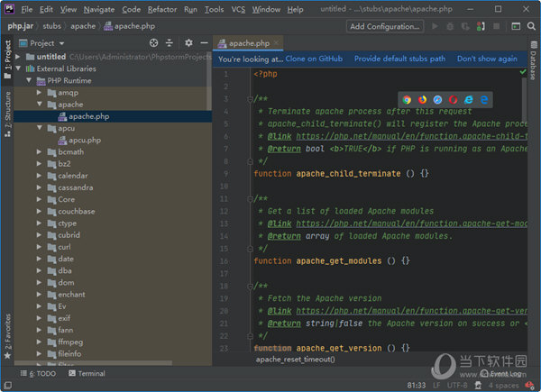Open file in Chrome browser icon
This screenshot has width=541, height=392.
pos(407,100)
